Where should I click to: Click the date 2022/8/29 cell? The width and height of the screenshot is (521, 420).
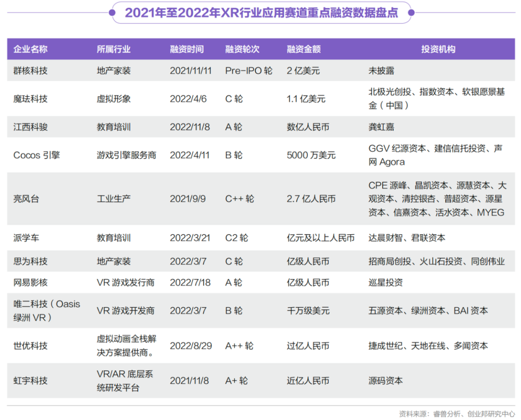[x=190, y=346]
